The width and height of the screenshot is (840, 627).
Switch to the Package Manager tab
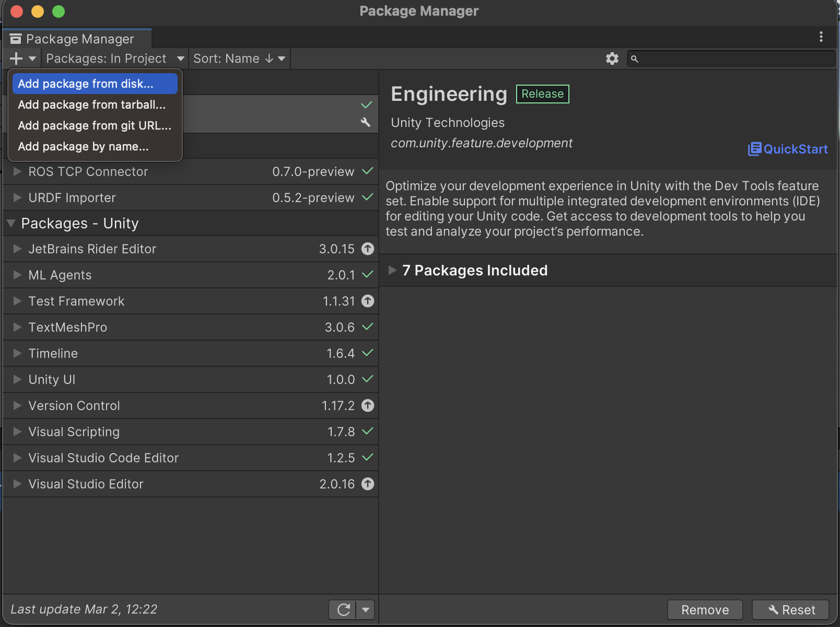coord(77,39)
